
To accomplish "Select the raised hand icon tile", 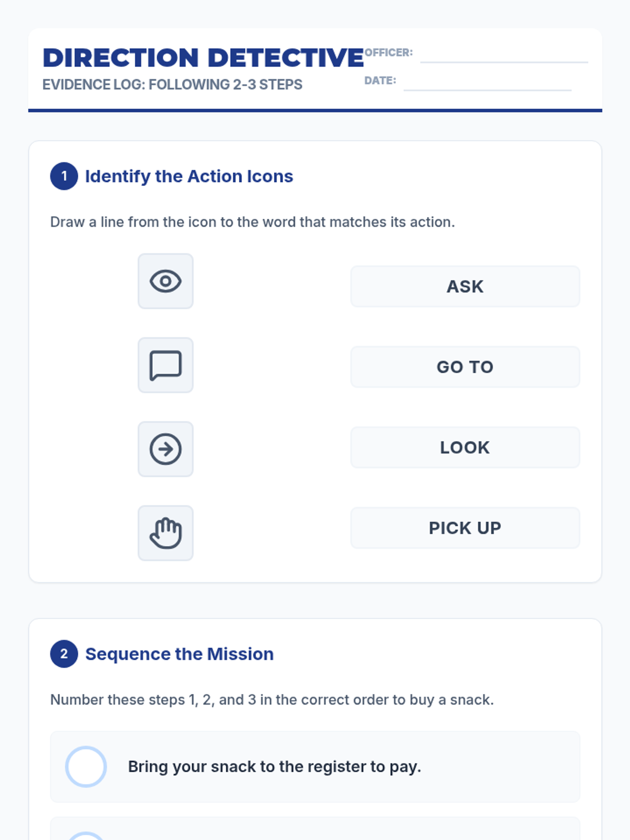I will tap(165, 533).
